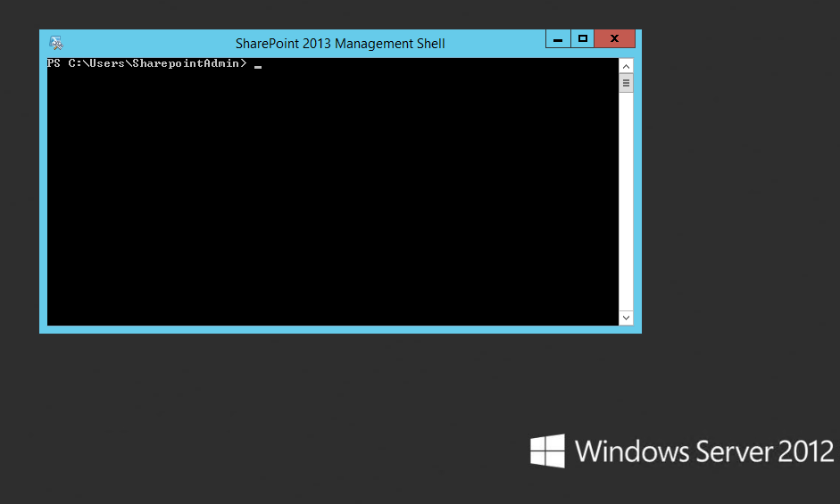Viewport: 840px width, 504px height.
Task: Click the "PS C:\Users\SharepointAdmin>" prompt line
Action: 146,63
